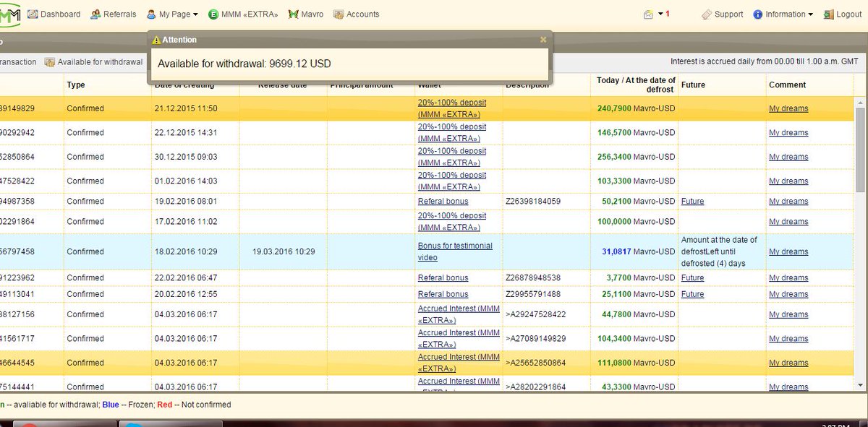
Task: Open My dreams in the 31,0817 row
Action: point(788,252)
